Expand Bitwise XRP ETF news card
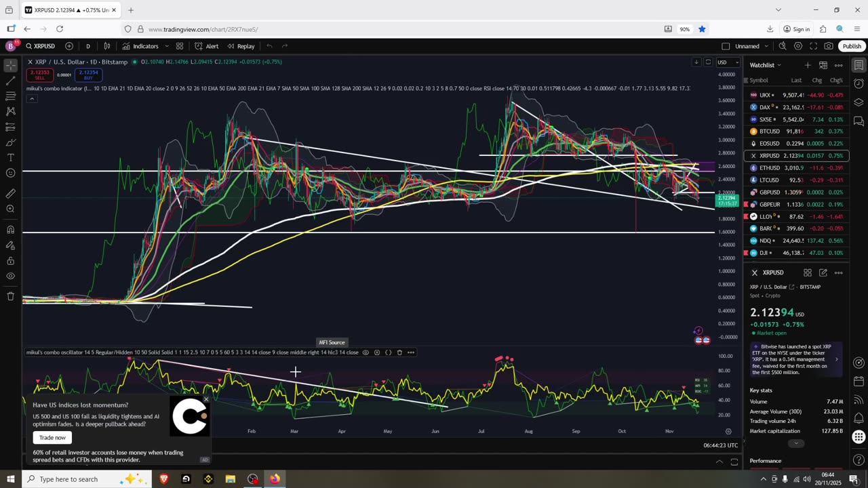This screenshot has height=488, width=868. 796,359
